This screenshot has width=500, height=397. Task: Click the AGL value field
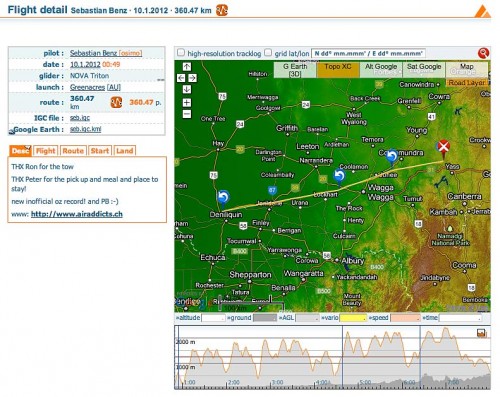click(x=307, y=318)
